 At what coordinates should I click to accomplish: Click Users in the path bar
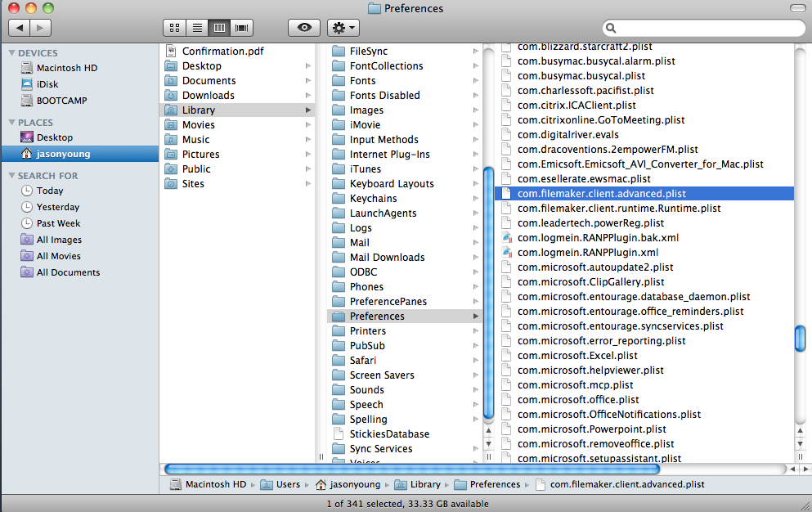[287, 484]
